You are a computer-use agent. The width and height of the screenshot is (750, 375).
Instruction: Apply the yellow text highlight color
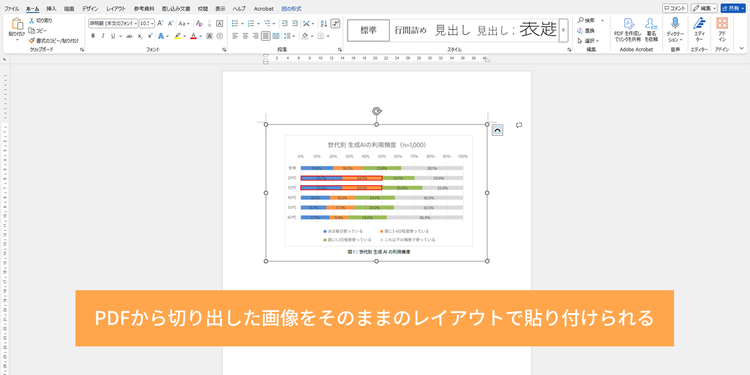coord(177,36)
